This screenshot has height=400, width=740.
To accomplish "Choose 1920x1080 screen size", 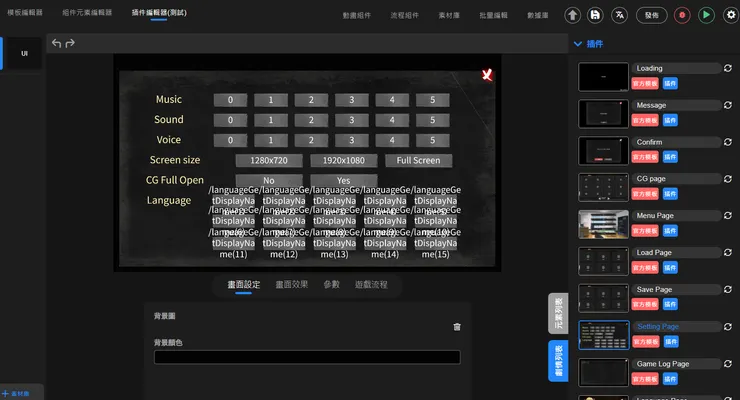I will pos(344,160).
